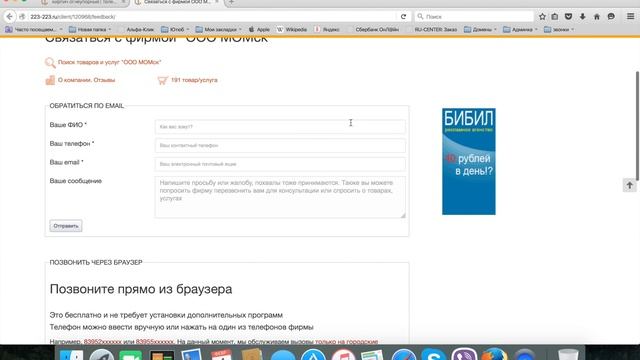This screenshot has width=640, height=360.
Task: Open Поиск товаров и услуг ООО МОМск link
Action: 109,62
